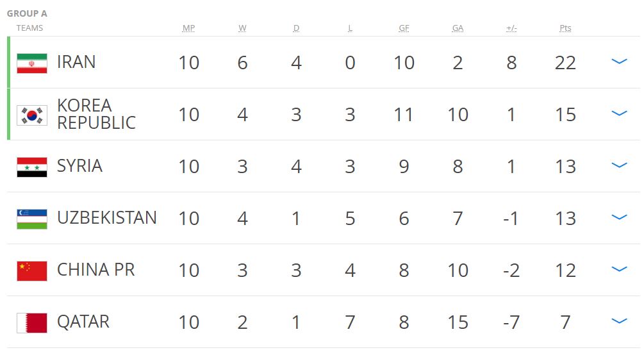
Task: Expand the China PR row chevron
Action: (619, 270)
